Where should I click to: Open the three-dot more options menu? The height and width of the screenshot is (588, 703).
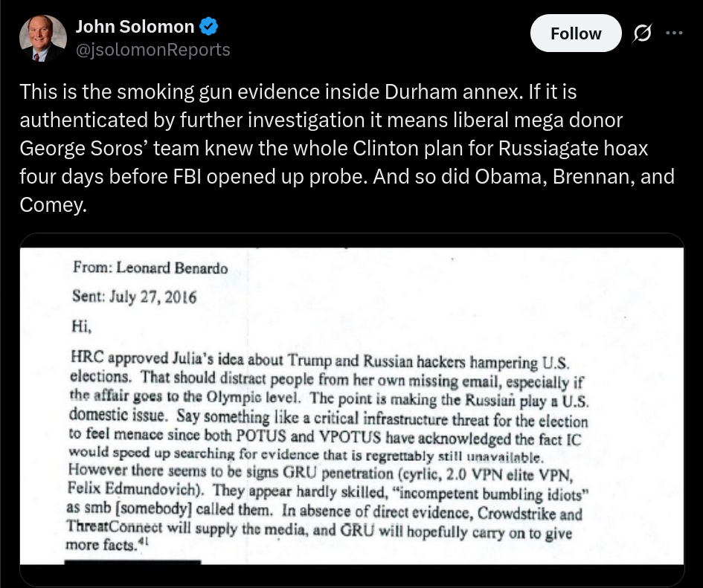tap(674, 33)
